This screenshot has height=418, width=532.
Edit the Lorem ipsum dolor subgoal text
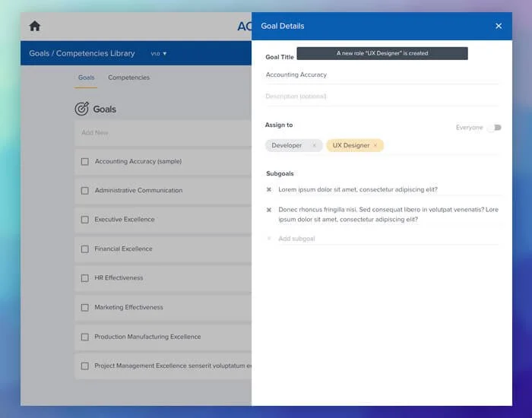pos(358,190)
